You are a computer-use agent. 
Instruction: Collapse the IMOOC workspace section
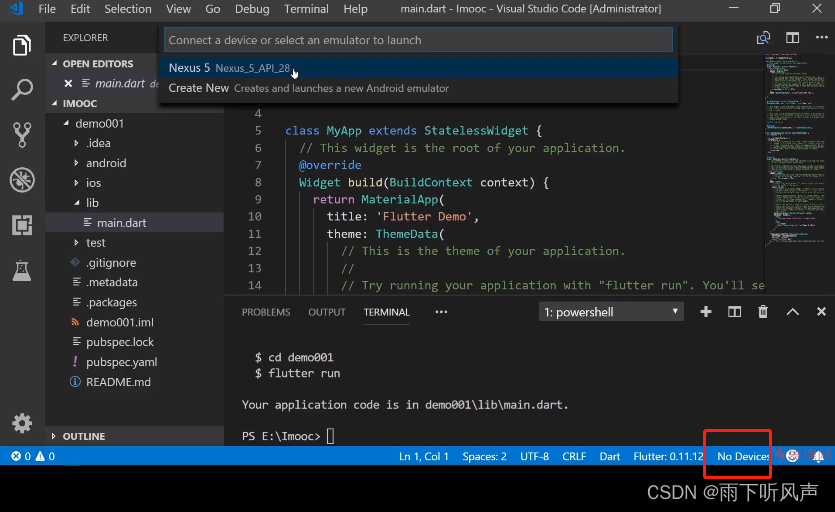(x=54, y=103)
